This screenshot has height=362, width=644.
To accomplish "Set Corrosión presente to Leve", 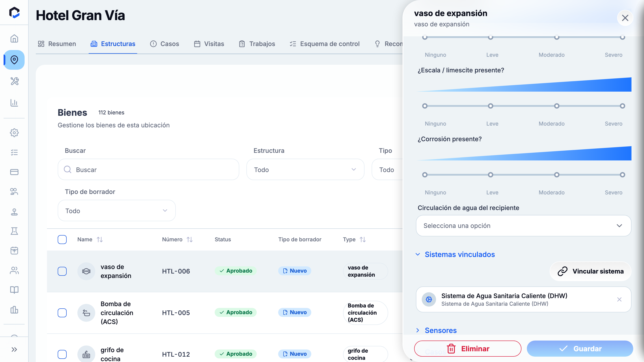I will point(491,175).
